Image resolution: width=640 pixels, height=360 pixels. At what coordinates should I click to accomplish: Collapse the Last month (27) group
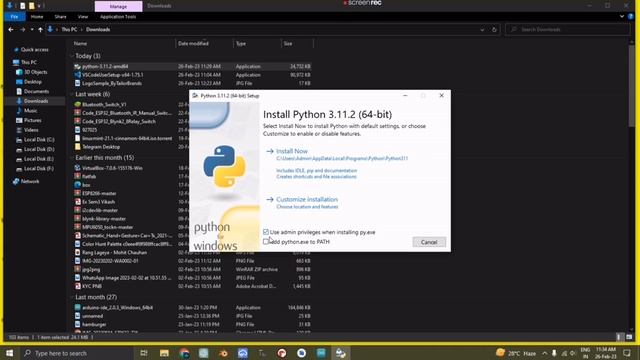[x=72, y=297]
